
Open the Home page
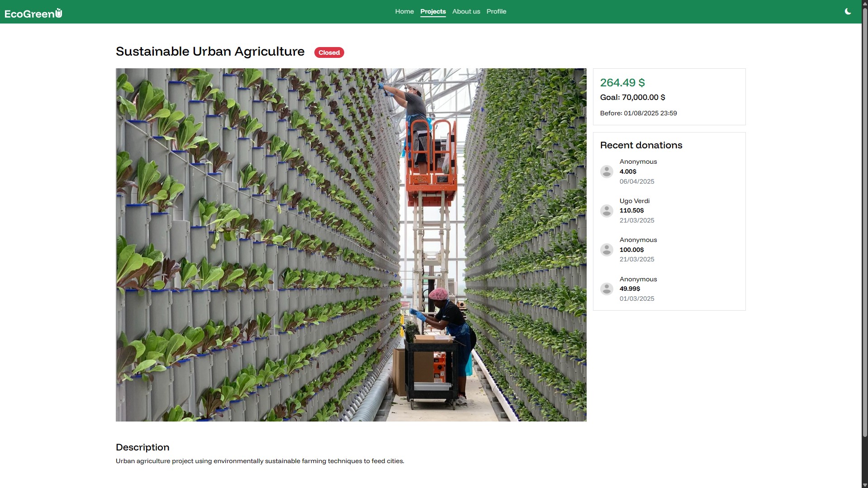click(x=404, y=12)
